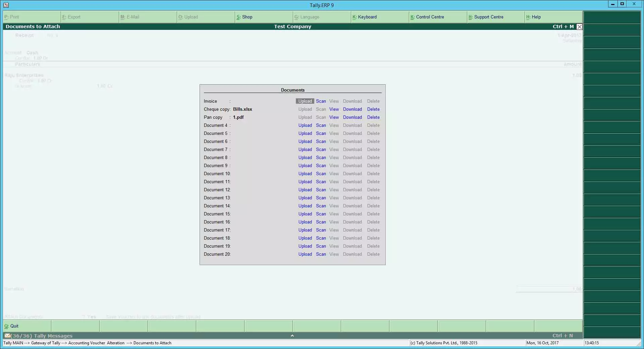644x349 pixels.
Task: Click the Document 10 row label
Action: coord(217,173)
